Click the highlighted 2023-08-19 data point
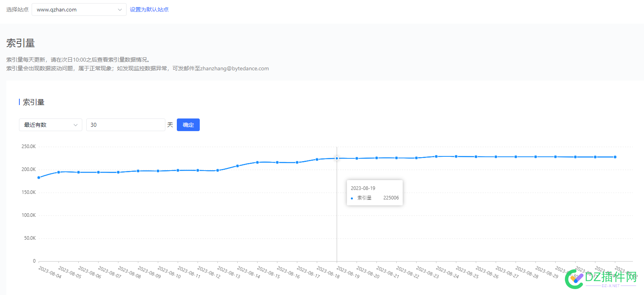644x295 pixels. pyautogui.click(x=337, y=158)
